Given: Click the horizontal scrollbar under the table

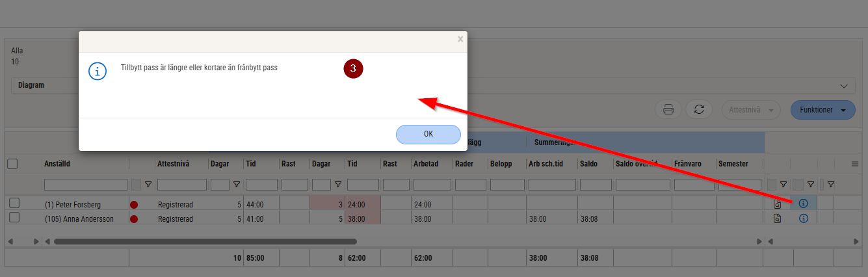Looking at the screenshot, I should 205,241.
